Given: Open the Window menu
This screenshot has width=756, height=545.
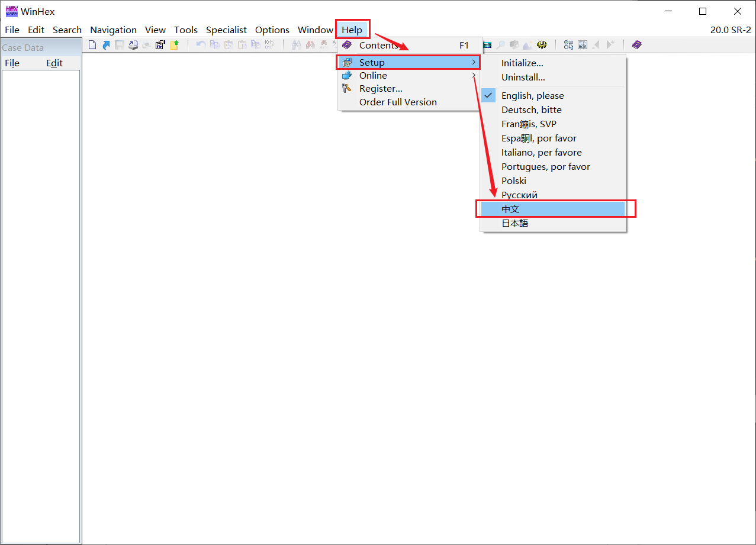Looking at the screenshot, I should [x=316, y=30].
